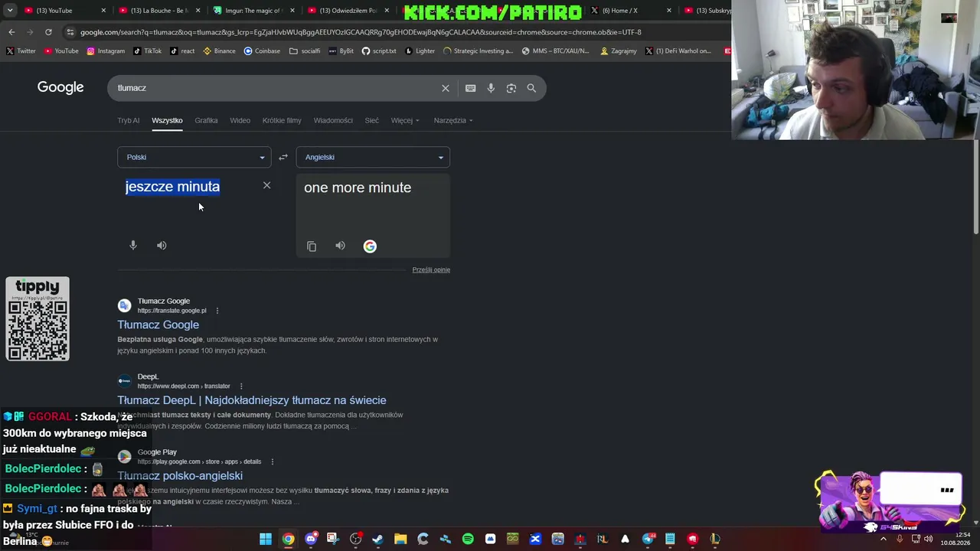Search the translation with Google icon
980x551 pixels.
[370, 246]
